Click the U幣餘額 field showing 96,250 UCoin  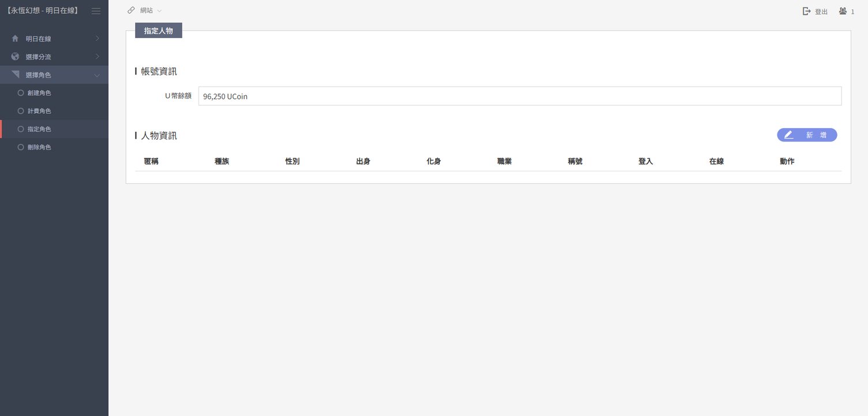point(519,96)
